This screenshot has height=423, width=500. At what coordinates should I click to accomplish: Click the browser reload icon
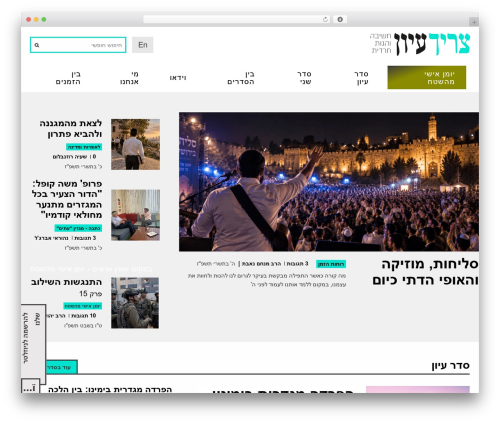click(x=325, y=20)
